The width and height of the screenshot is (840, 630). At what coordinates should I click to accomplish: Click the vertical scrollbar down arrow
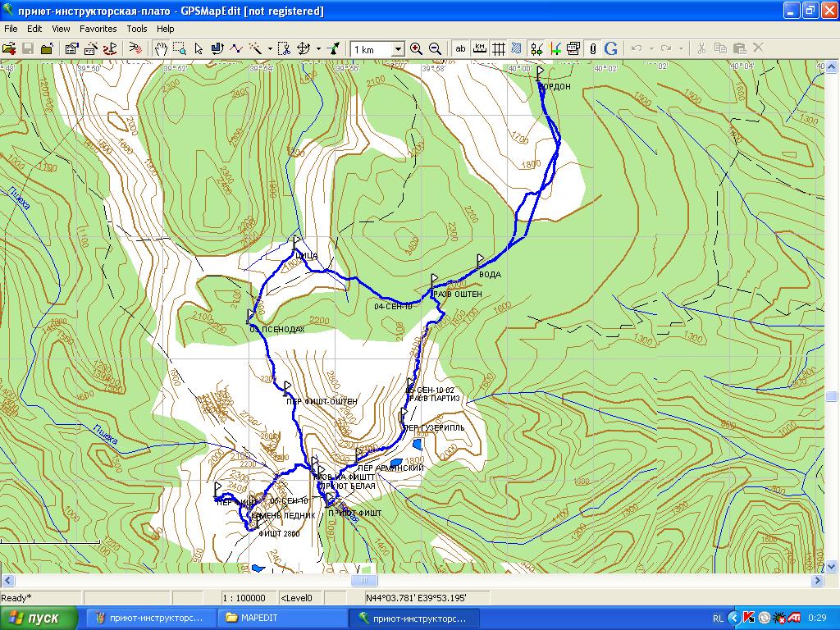coord(832,567)
